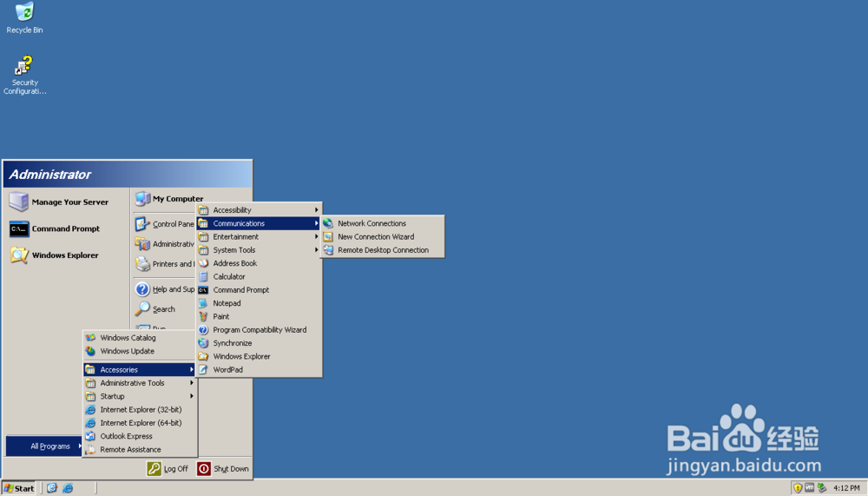Click the Search magnifier icon
868x496 pixels.
click(142, 308)
